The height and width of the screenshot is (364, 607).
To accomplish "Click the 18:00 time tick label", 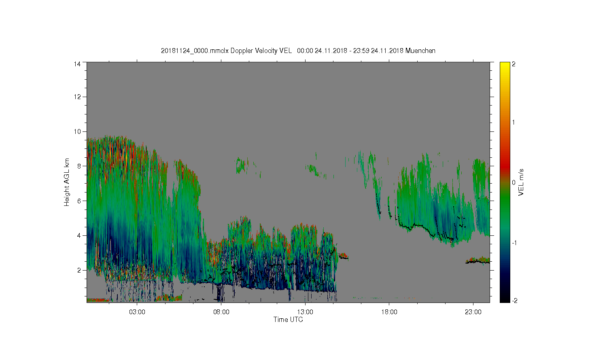I will [389, 312].
